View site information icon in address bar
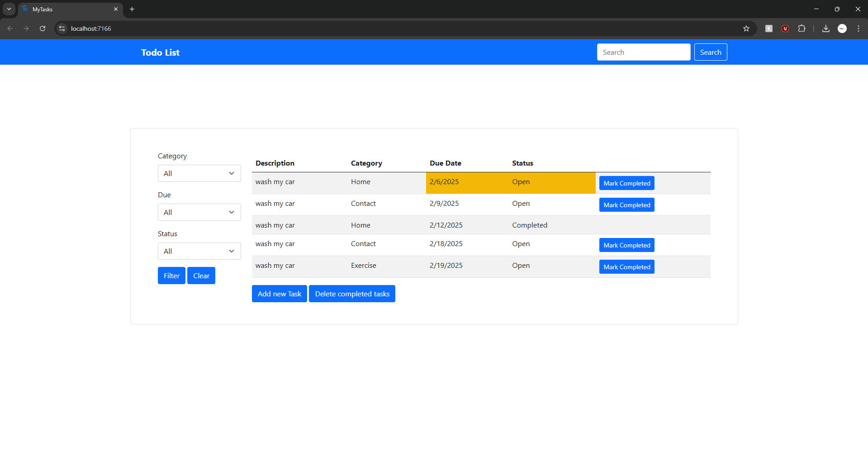This screenshot has width=868, height=466. pyautogui.click(x=62, y=29)
